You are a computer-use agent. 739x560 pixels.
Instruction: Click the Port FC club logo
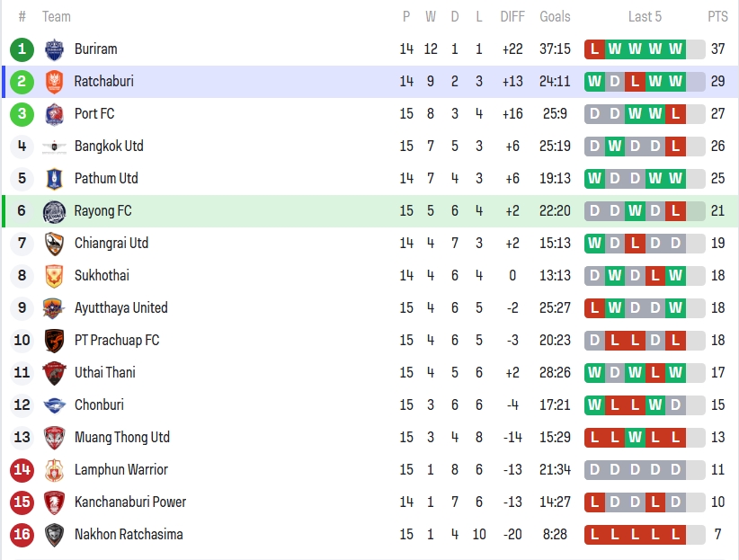click(54, 114)
